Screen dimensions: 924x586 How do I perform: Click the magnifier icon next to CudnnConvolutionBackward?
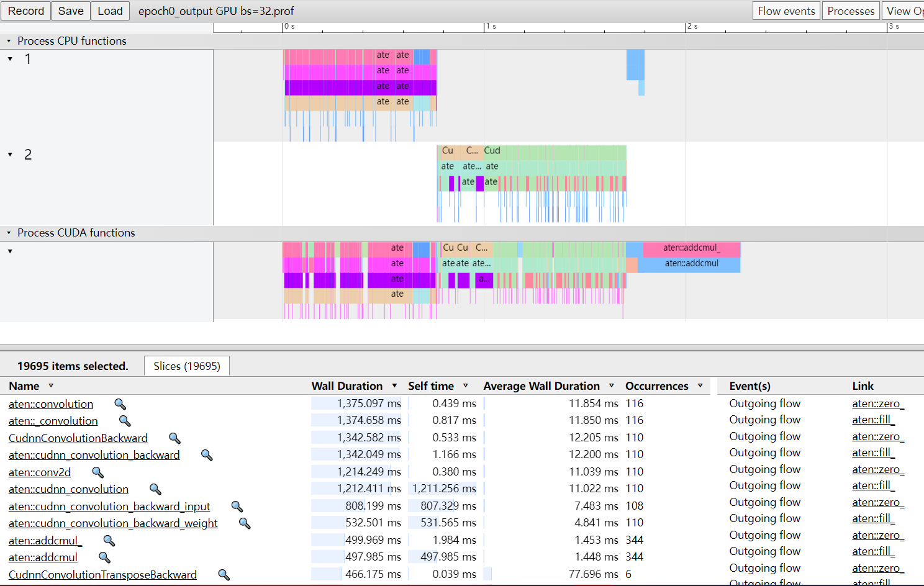174,438
